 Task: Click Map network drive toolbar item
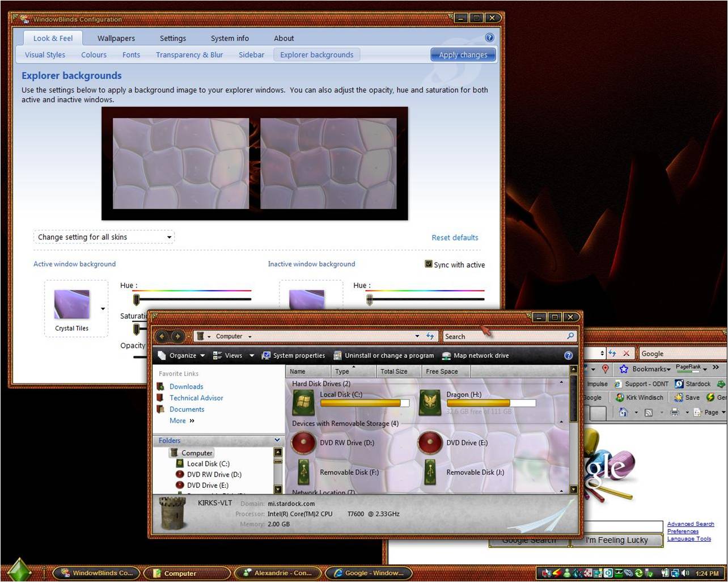(475, 356)
